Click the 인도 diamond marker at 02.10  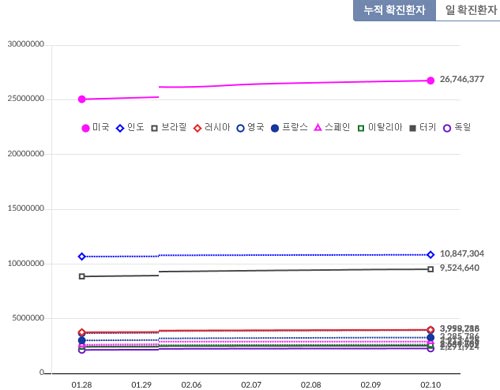pyautogui.click(x=431, y=255)
